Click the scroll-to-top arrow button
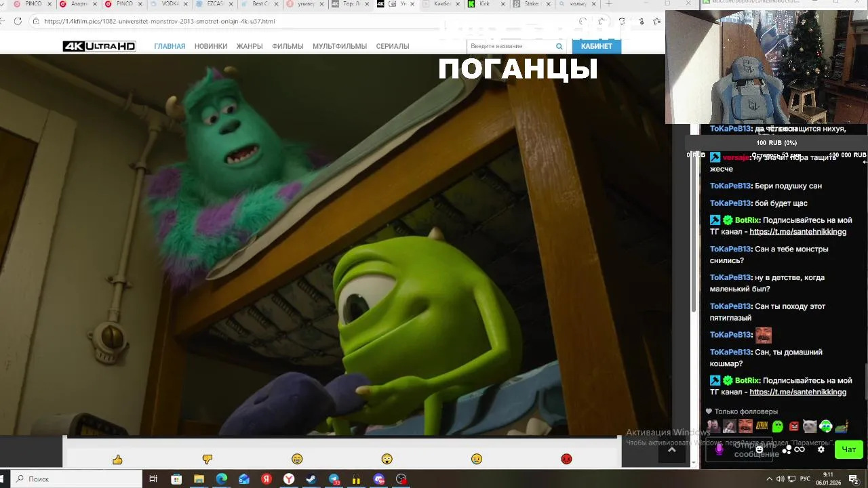868x488 pixels. [x=671, y=450]
